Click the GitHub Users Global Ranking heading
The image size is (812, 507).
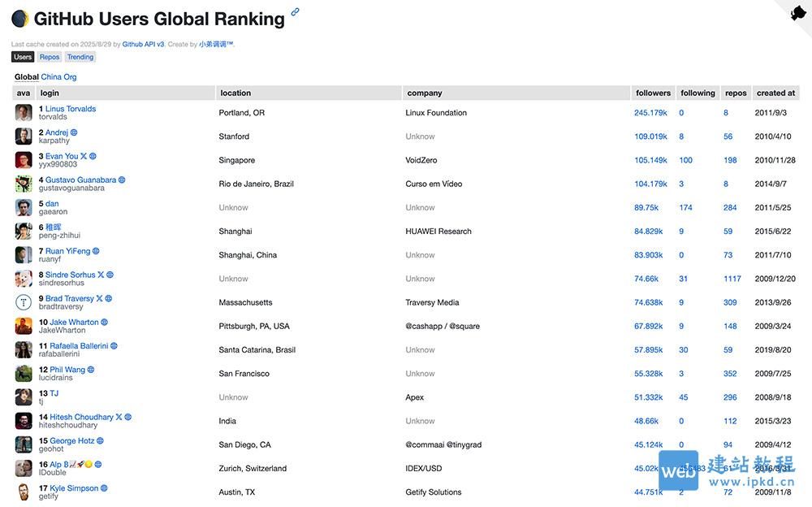pyautogui.click(x=159, y=19)
